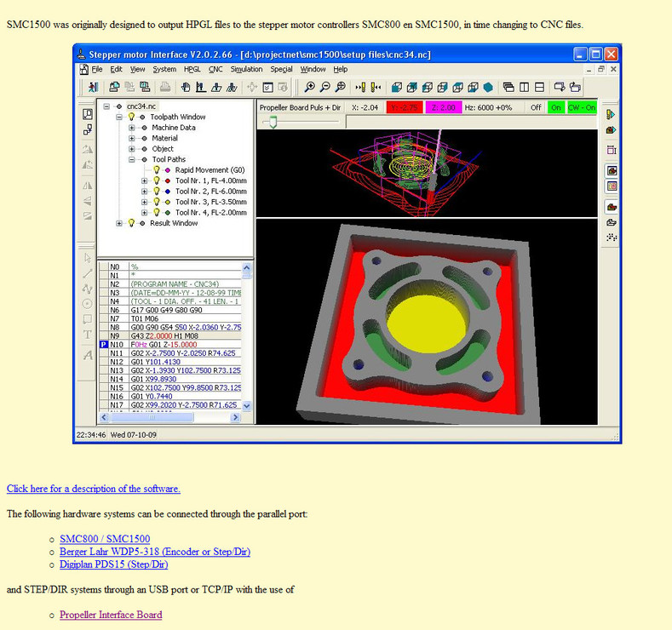Click the zoom out magnifier icon
This screenshot has width=672, height=630.
[325, 88]
